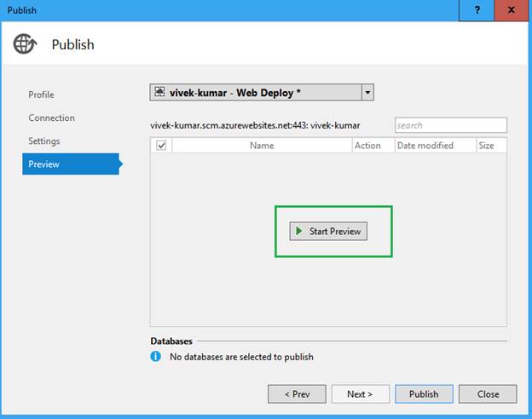The width and height of the screenshot is (532, 419).
Task: Open the publish profile dropdown arrow
Action: pyautogui.click(x=367, y=92)
